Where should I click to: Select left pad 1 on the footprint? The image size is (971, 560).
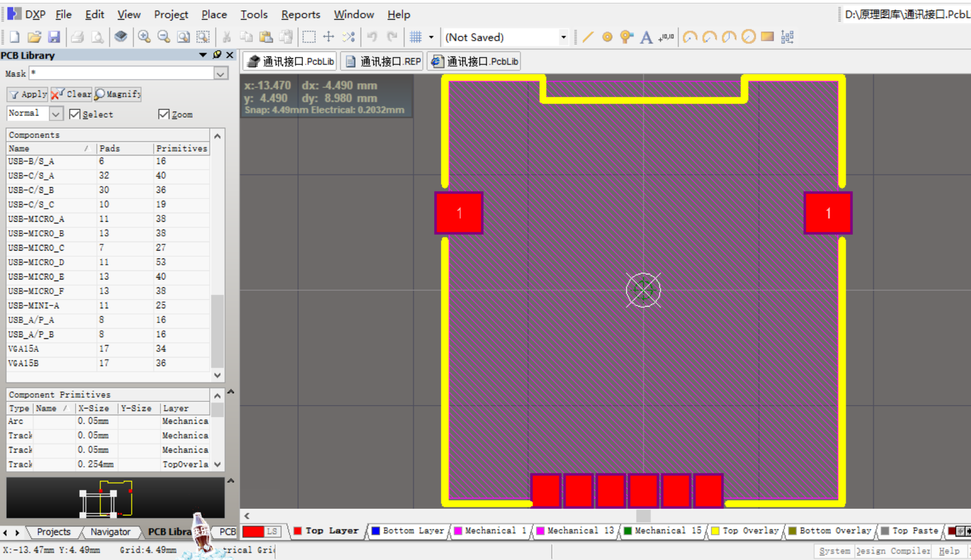[459, 213]
